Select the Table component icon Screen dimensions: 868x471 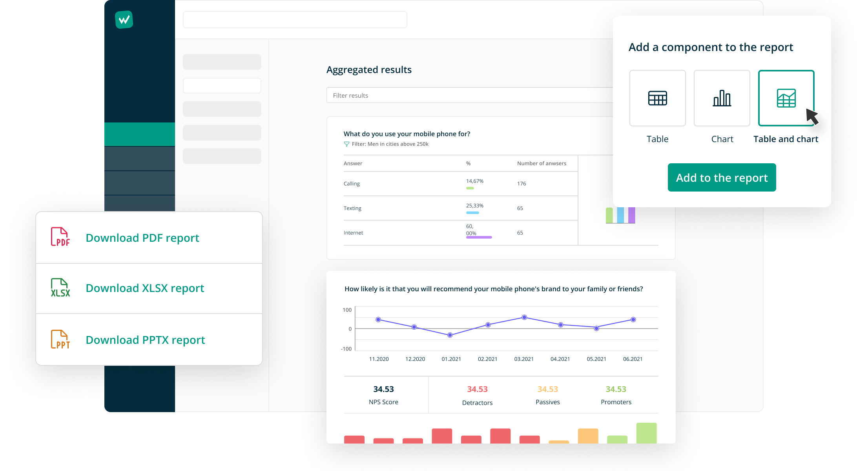(657, 98)
